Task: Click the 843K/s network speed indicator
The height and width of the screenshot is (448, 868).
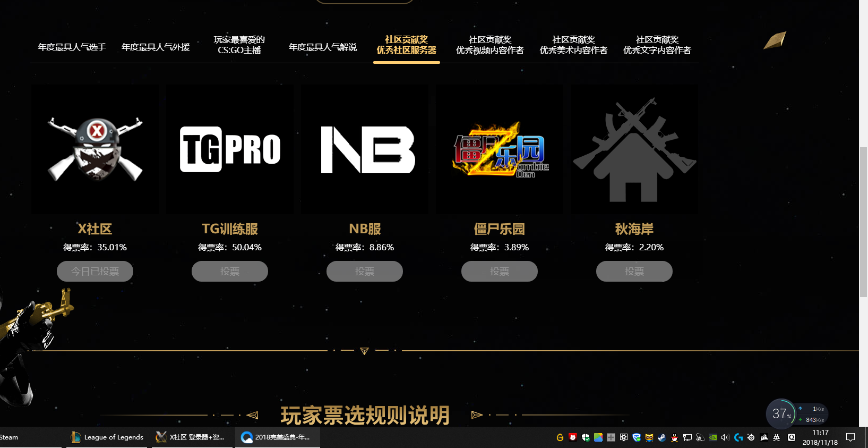Action: (811, 420)
